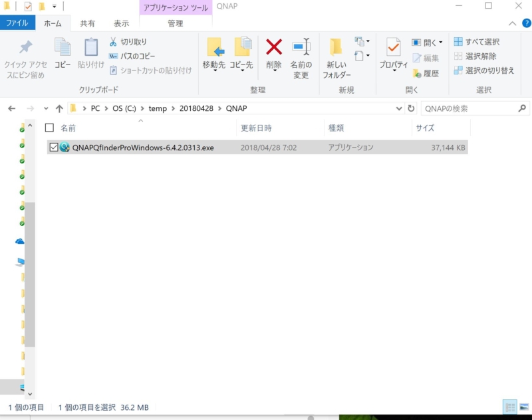
Task: Create a New Folder (新しいフォルダー)
Action: (x=336, y=58)
